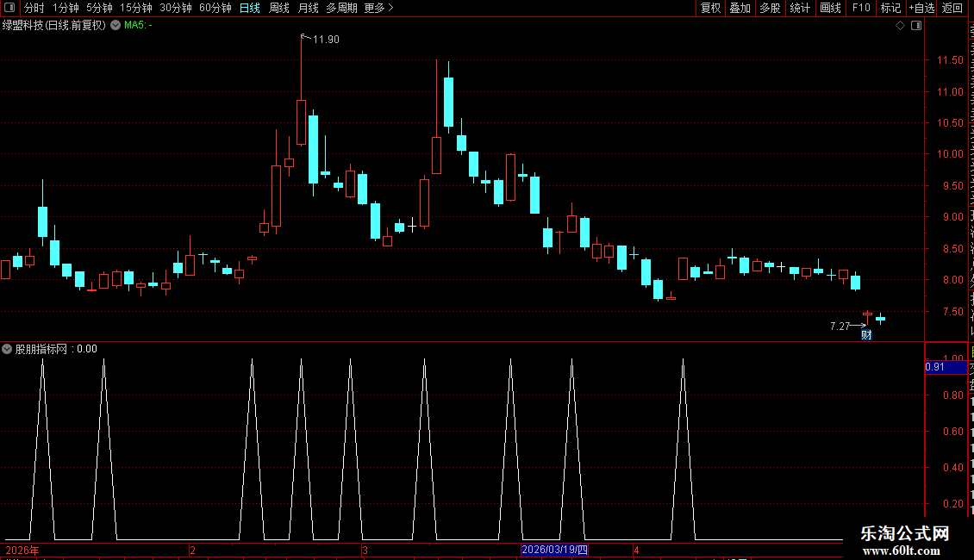Add stock with +自选 button
974x560 pixels.
tap(921, 8)
